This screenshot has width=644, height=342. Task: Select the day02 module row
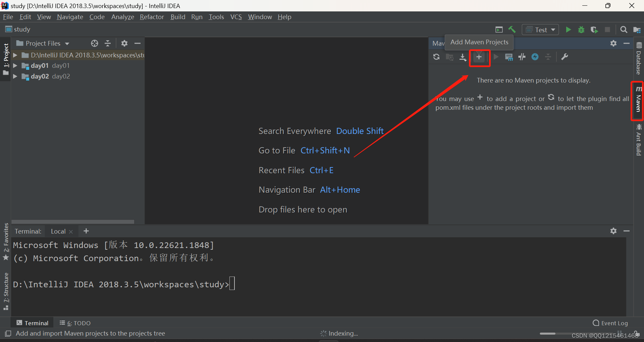78,77
